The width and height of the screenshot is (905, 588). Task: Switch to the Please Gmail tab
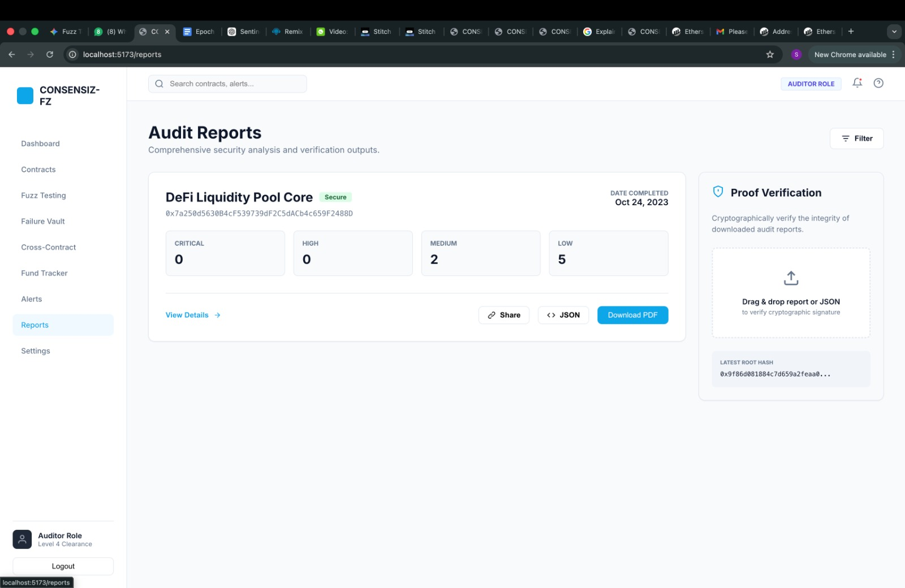(x=732, y=32)
